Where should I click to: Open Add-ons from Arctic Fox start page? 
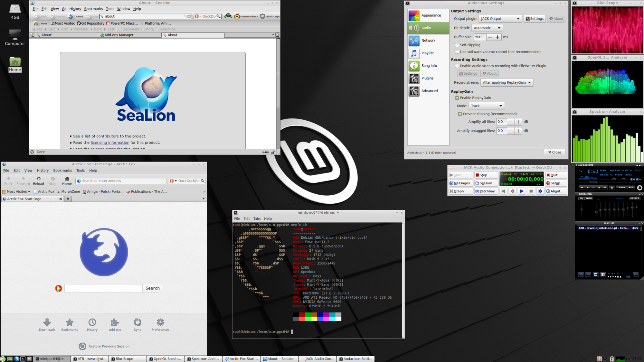pos(115,324)
